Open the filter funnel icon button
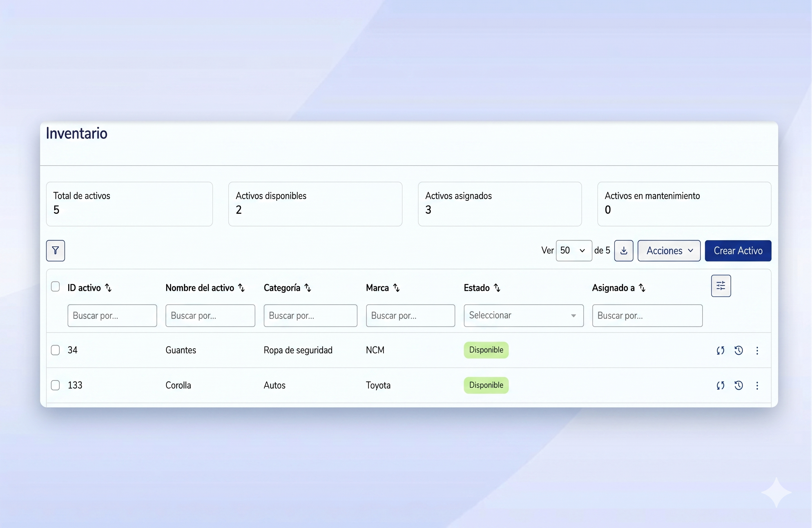Viewport: 812px width, 528px height. click(x=55, y=251)
